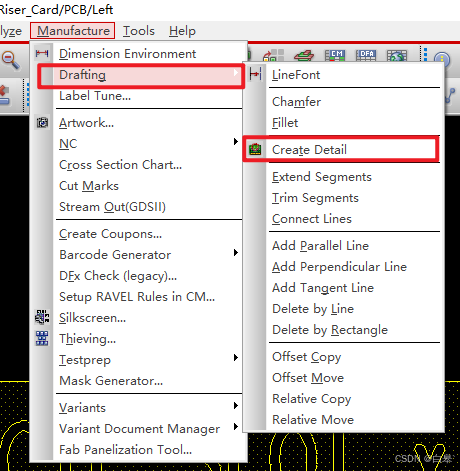Click the DFA toolbar icon

tap(366, 55)
